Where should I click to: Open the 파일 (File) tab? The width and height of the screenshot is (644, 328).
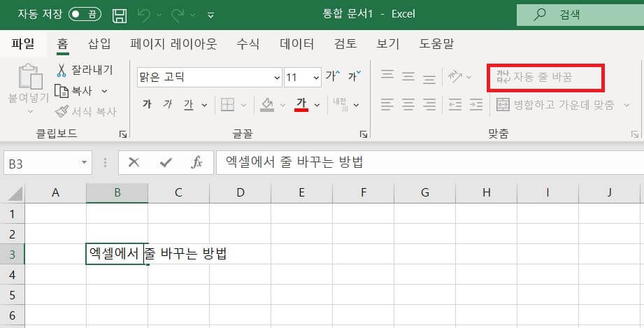[23, 43]
